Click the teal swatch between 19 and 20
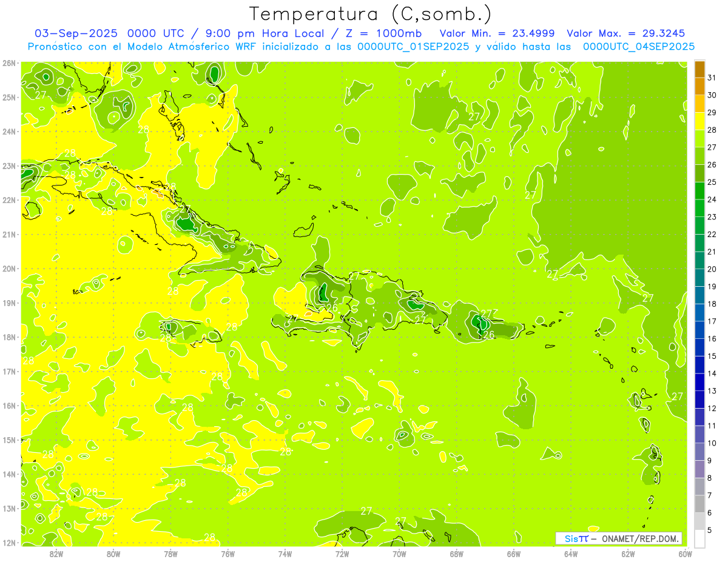 point(699,278)
